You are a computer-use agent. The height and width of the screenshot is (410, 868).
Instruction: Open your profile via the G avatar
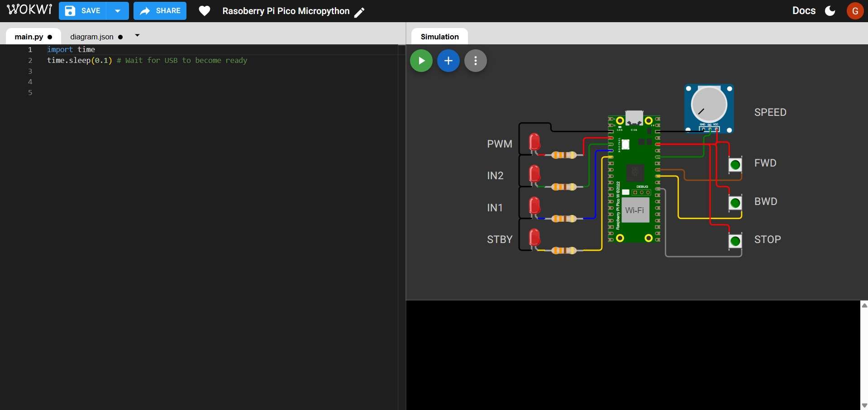(x=855, y=11)
